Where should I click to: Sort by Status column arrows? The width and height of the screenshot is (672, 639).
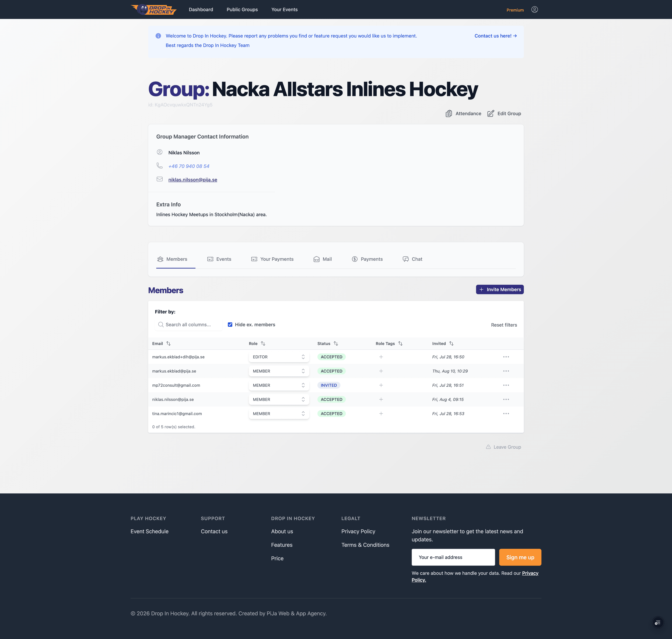(336, 344)
